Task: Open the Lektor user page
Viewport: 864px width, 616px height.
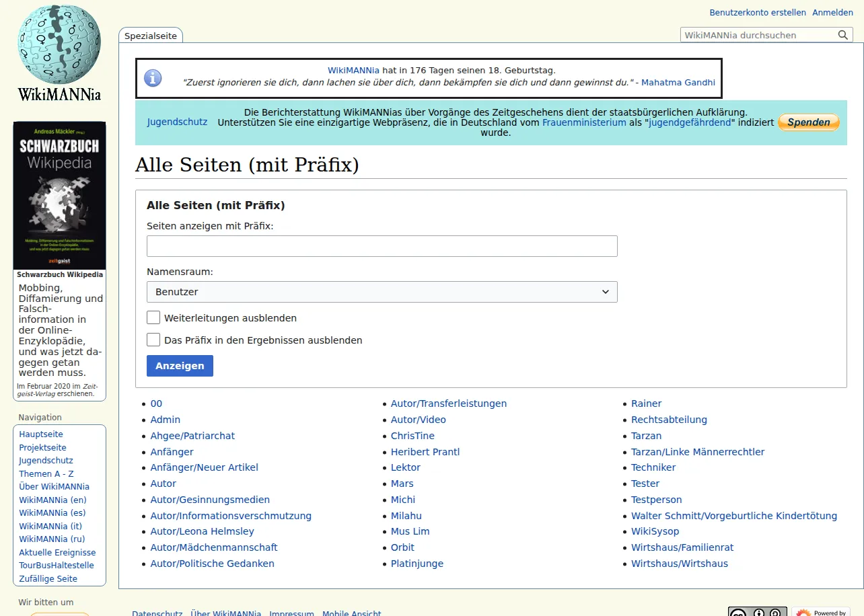Action: (406, 467)
